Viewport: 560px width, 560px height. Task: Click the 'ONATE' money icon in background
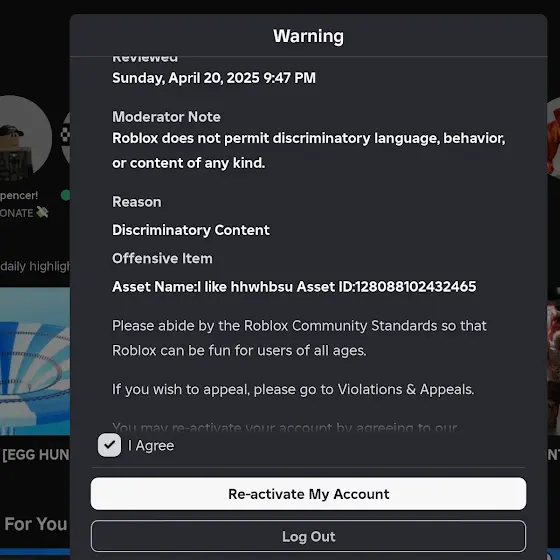(x=42, y=212)
